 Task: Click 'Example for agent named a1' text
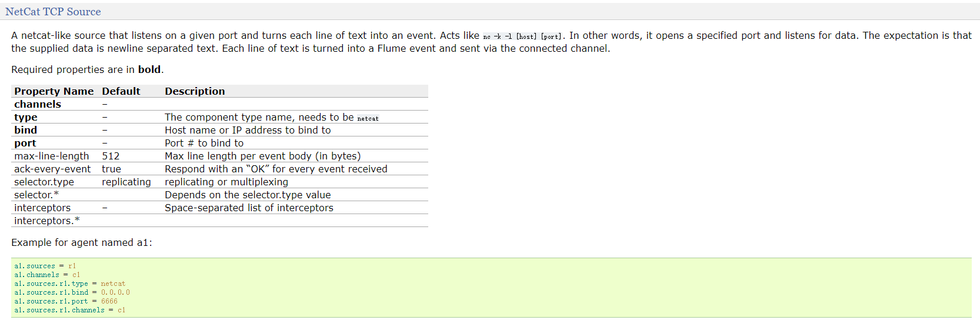[x=82, y=242]
